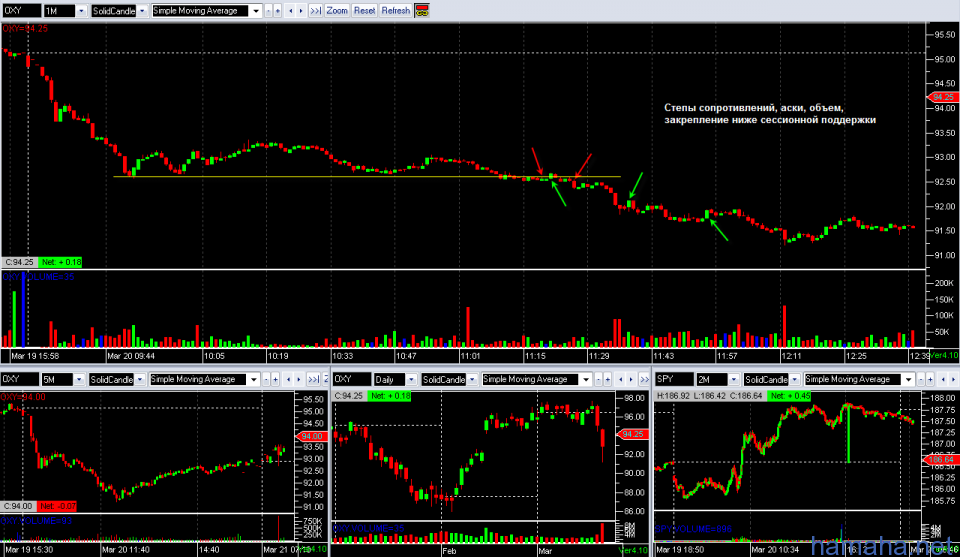Open SolidCandle style dropdown in main chart
Viewport: 960px width, 557px height.
coord(142,11)
